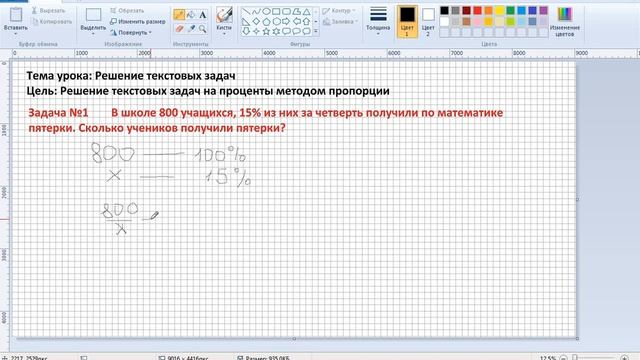Select the Fill with color bucket tool
The height and width of the screenshot is (360, 640).
point(191,15)
